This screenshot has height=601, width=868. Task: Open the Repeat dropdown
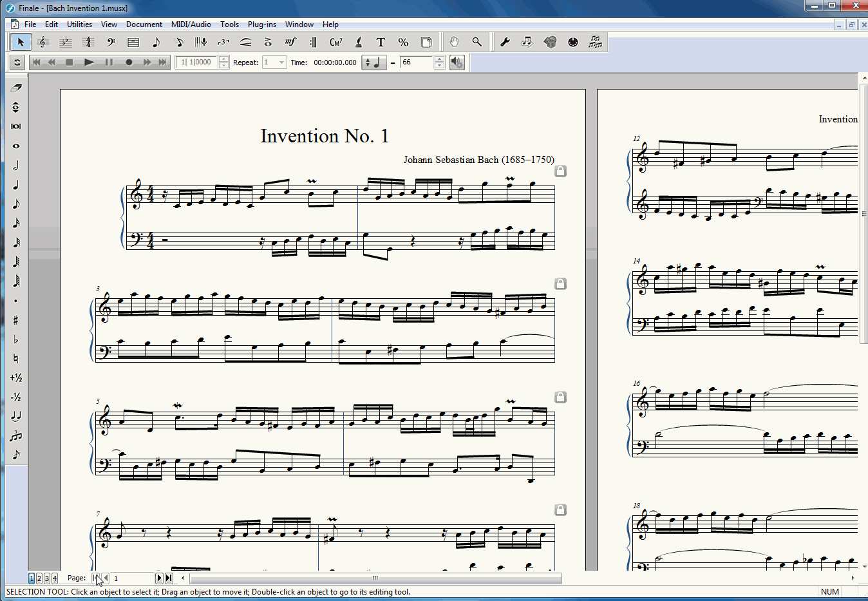click(x=281, y=62)
